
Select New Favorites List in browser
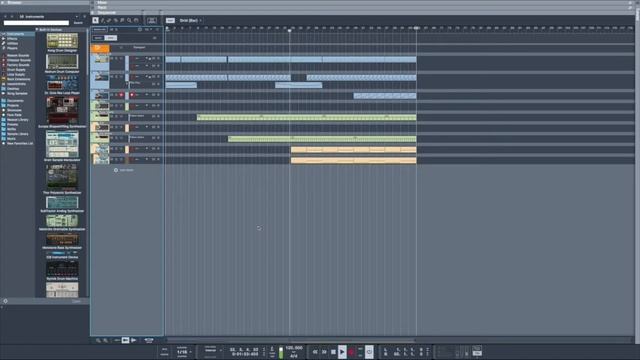[x=20, y=143]
